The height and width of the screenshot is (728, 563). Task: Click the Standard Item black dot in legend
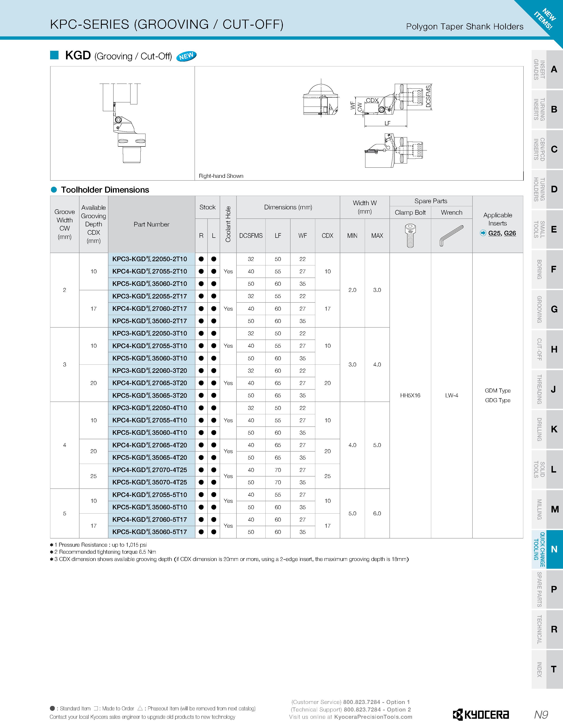tap(52, 708)
